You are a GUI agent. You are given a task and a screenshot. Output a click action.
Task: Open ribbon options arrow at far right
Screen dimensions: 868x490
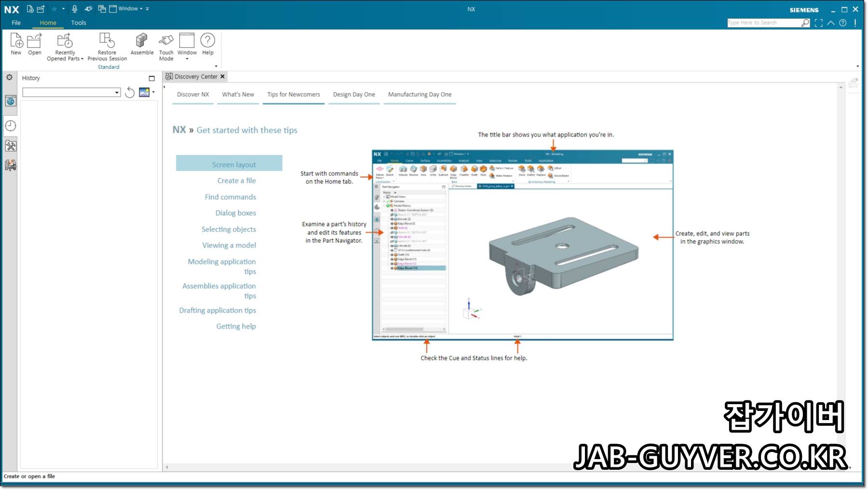[857, 66]
